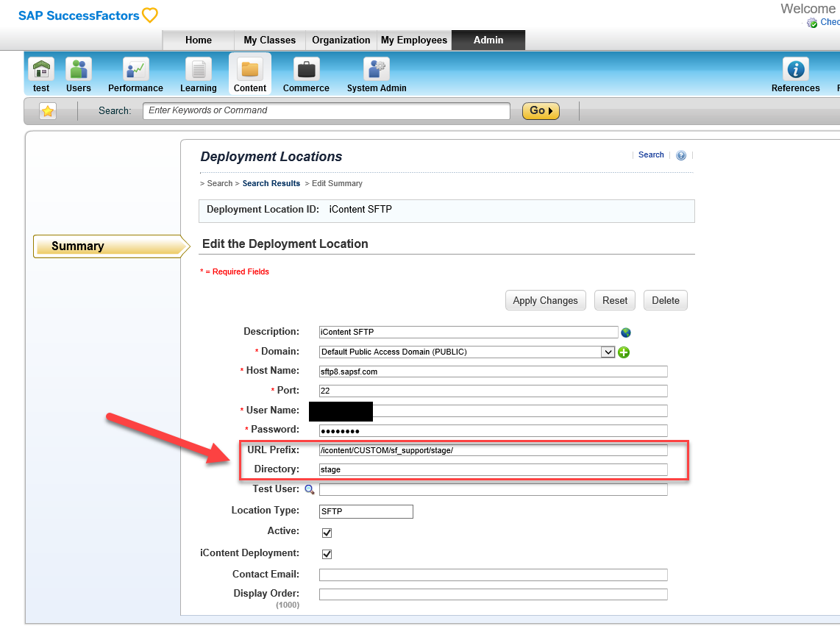The height and width of the screenshot is (629, 840).
Task: Click the Directory input field
Action: tap(494, 470)
